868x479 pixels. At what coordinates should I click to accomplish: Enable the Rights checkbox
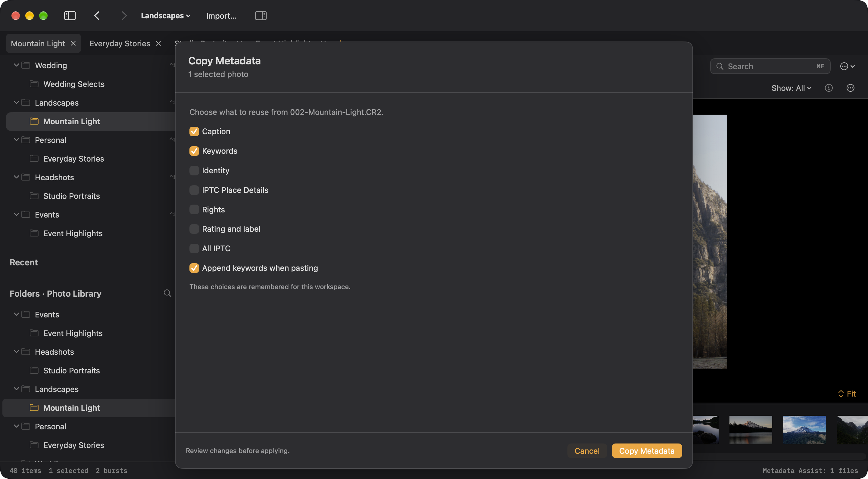[x=194, y=209]
